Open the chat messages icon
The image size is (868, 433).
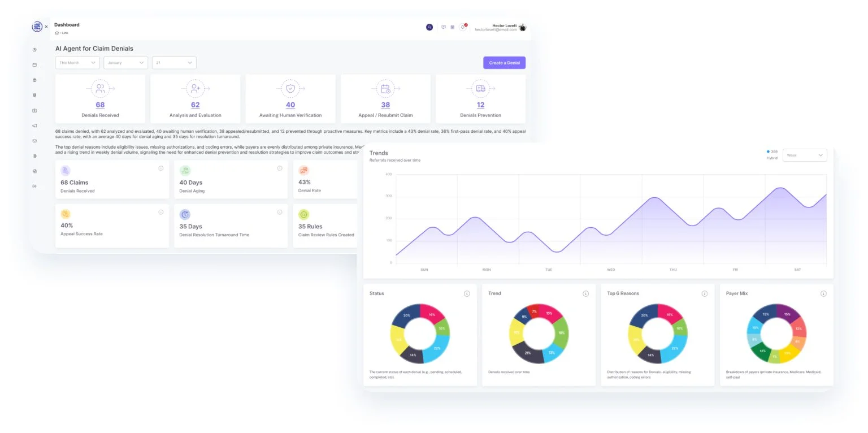coord(444,27)
